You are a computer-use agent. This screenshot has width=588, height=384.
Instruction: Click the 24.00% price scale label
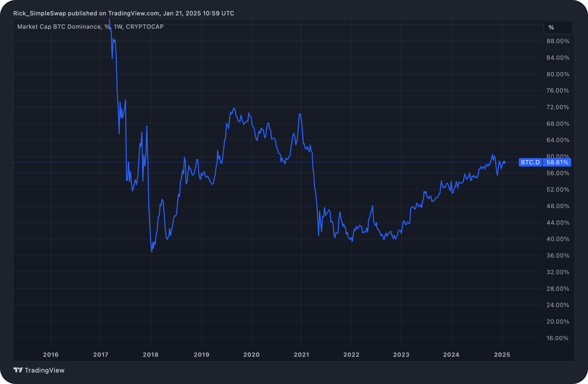(558, 305)
